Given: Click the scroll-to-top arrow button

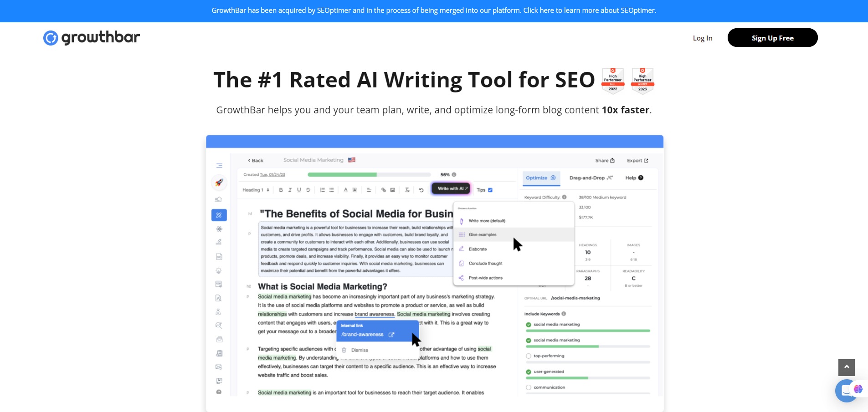Looking at the screenshot, I should [847, 367].
